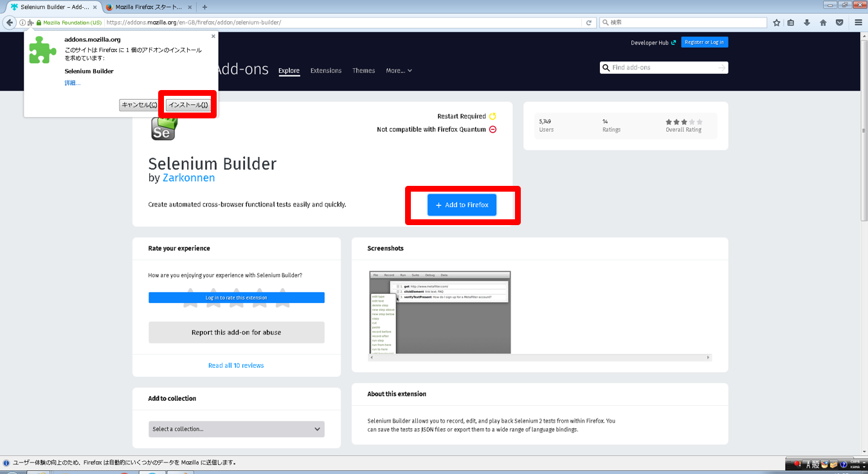Click the help question mark tray icon

point(843,464)
